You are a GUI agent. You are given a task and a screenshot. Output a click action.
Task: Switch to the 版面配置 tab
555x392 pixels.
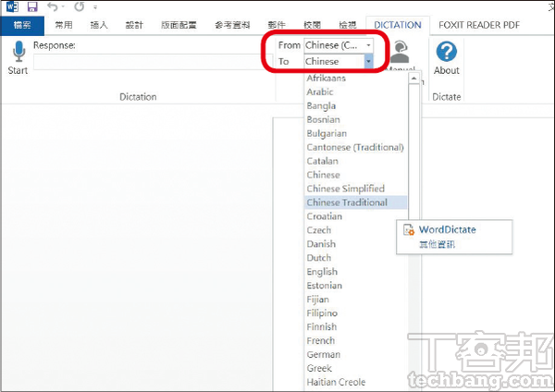click(x=179, y=25)
